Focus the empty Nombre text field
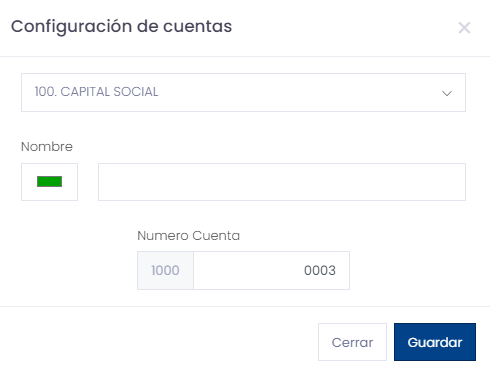The image size is (490, 374). [x=282, y=182]
